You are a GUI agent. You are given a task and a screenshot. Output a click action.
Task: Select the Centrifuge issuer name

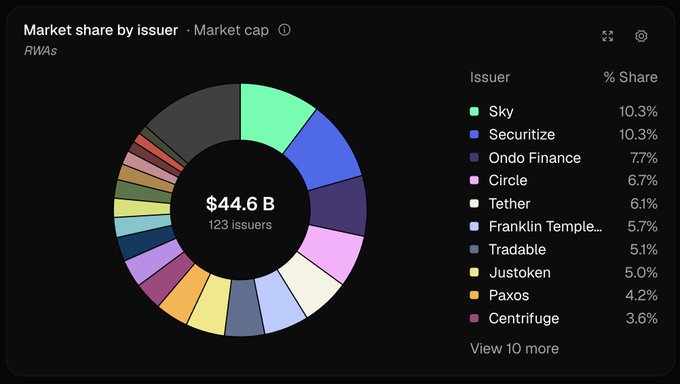tap(524, 318)
